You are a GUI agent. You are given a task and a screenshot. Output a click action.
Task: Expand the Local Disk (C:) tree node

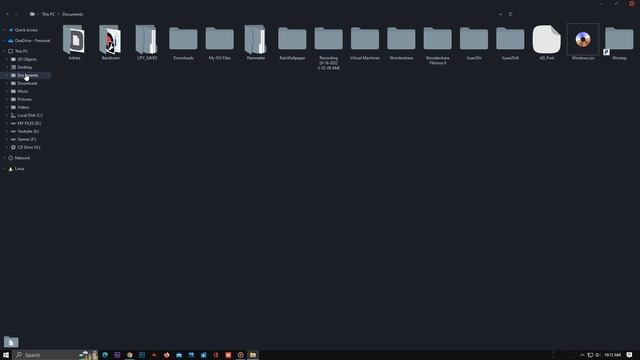7,115
